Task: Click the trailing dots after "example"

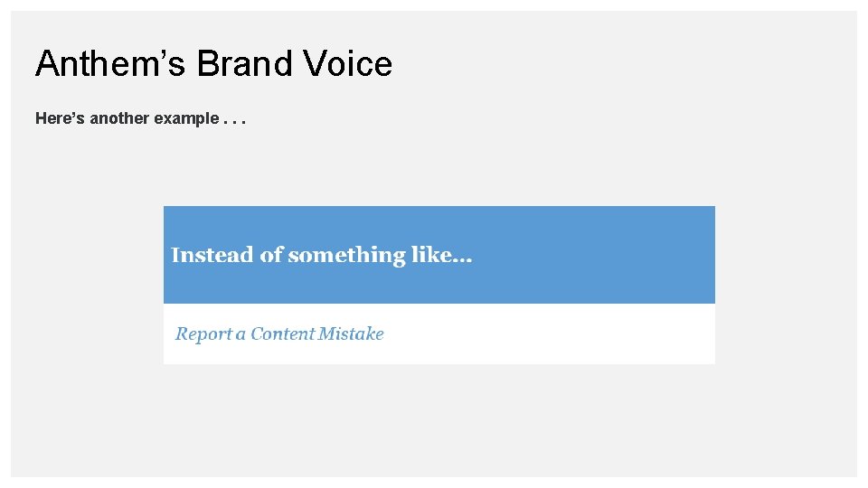Action: (x=234, y=120)
